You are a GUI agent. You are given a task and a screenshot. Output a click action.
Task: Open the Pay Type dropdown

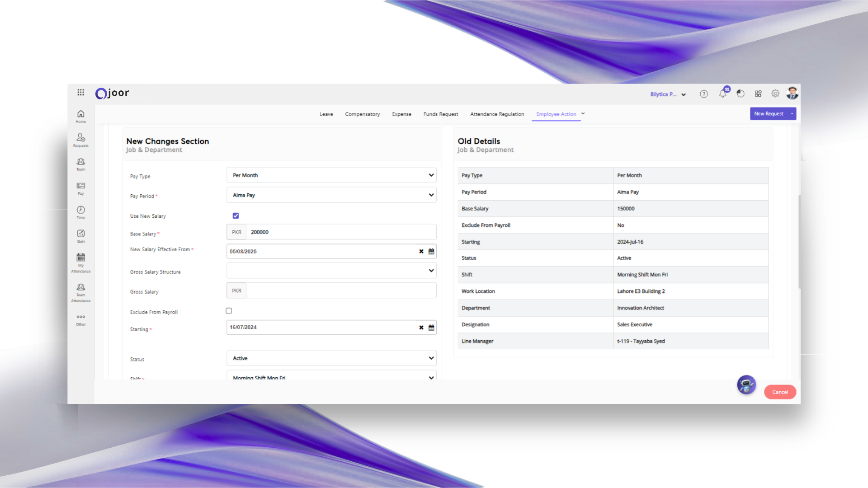click(331, 175)
